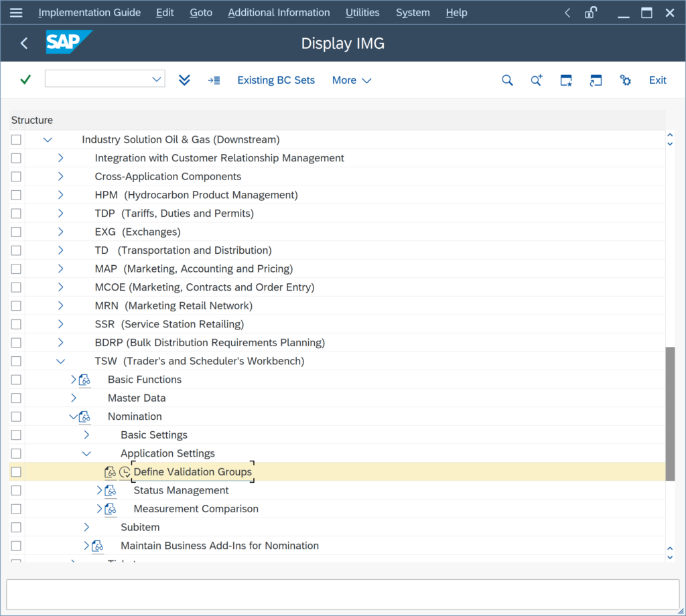Image resolution: width=686 pixels, height=616 pixels.
Task: Open the Additional Information menu
Action: tap(279, 13)
